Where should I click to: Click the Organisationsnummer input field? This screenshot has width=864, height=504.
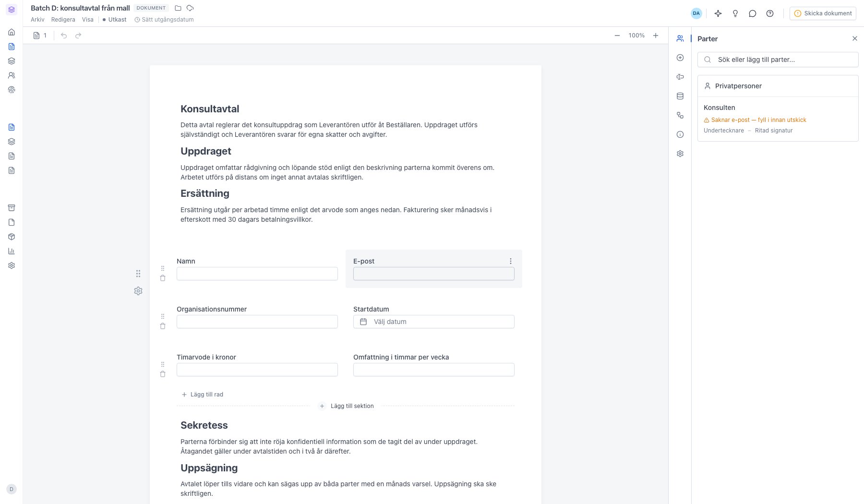257,322
